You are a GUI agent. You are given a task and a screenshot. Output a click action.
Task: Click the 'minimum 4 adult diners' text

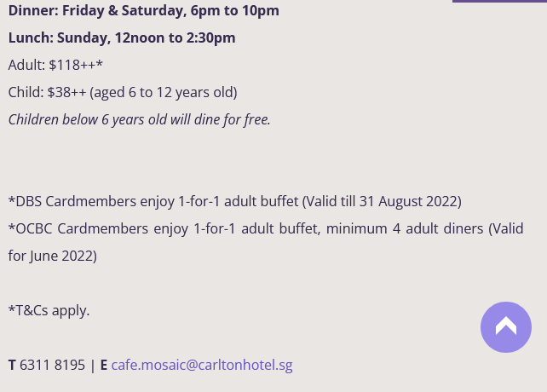pyautogui.click(x=405, y=228)
